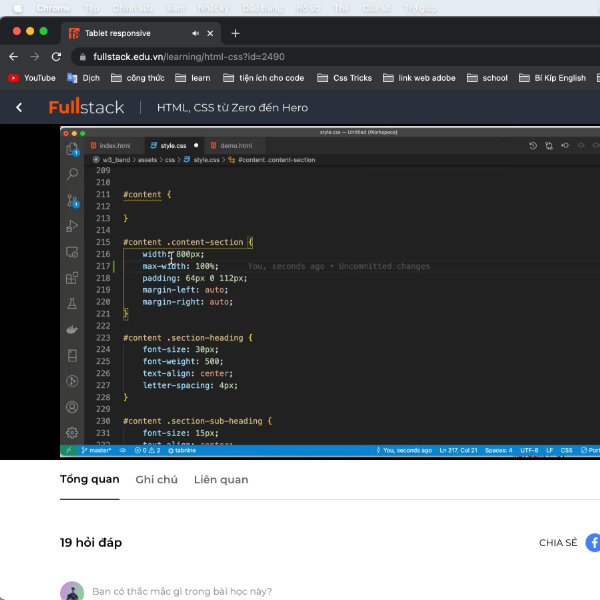
Task: Open VS Code Source Control view
Action: tap(72, 200)
